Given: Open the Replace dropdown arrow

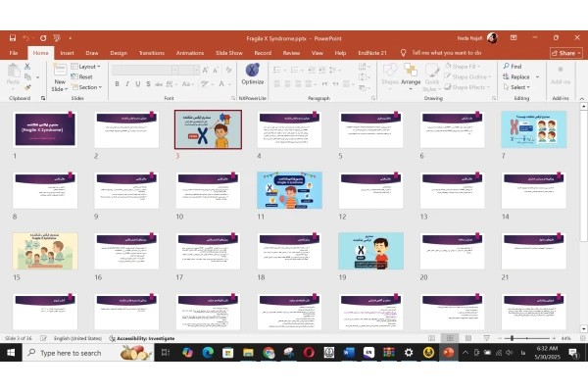Looking at the screenshot, I should click(x=537, y=76).
